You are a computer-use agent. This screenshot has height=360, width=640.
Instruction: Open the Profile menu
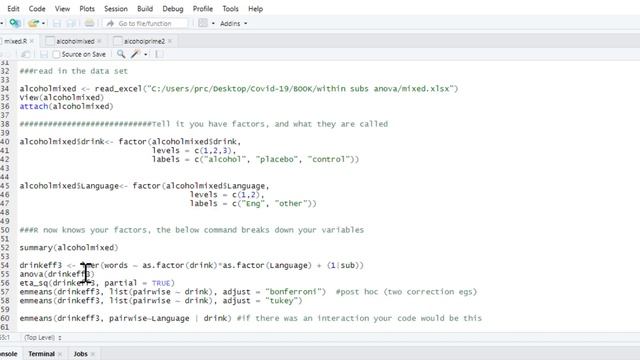tap(203, 9)
